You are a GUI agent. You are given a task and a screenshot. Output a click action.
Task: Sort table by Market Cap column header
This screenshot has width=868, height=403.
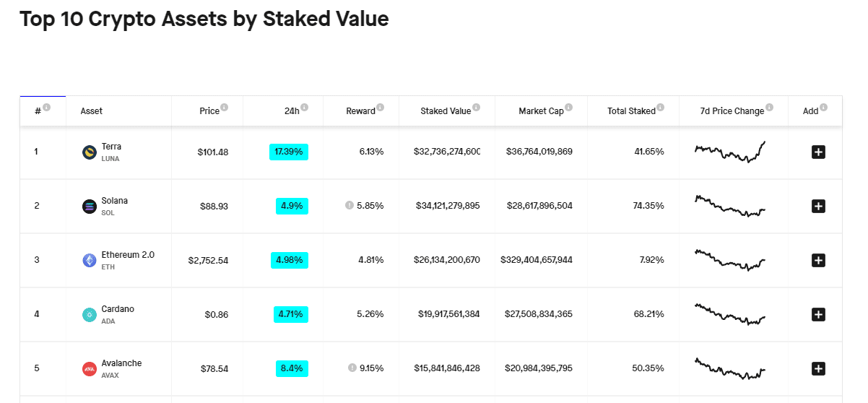541,111
